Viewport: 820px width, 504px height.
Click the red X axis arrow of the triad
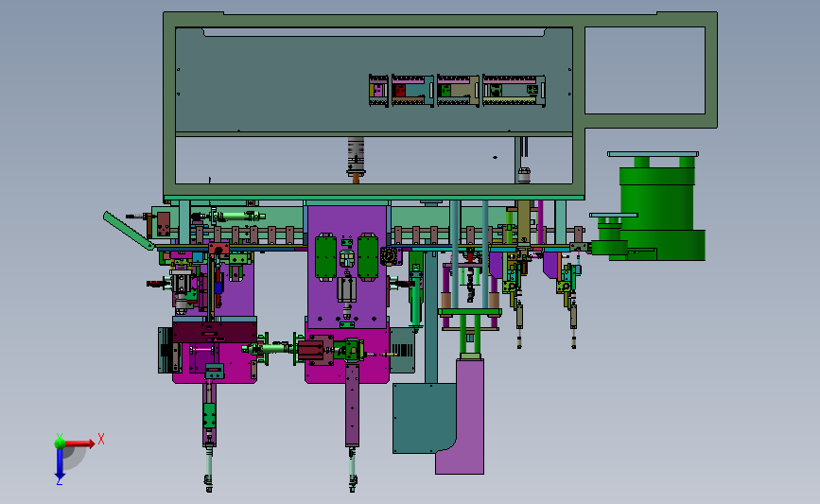click(x=81, y=443)
